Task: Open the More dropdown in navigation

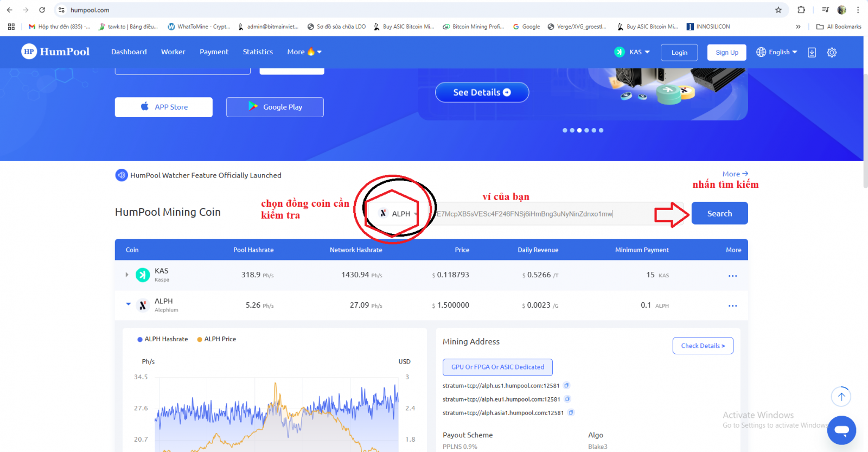Action: [x=304, y=52]
